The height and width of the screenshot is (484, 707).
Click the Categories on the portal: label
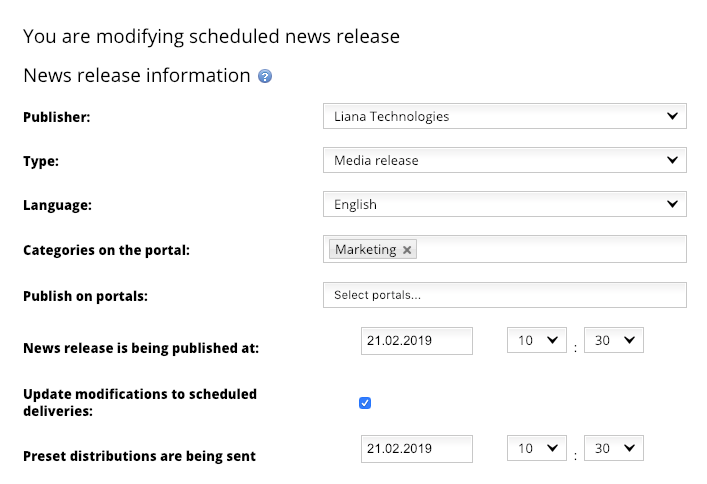tap(106, 250)
